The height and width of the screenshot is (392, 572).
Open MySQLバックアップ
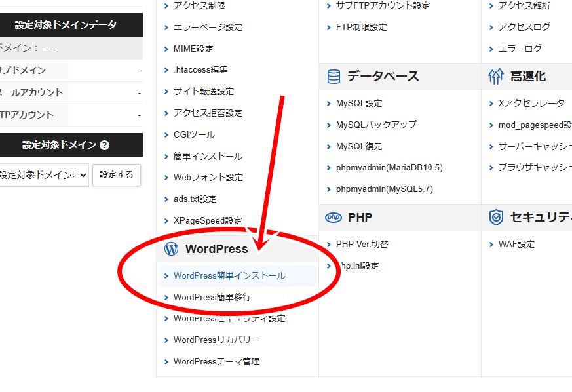376,125
